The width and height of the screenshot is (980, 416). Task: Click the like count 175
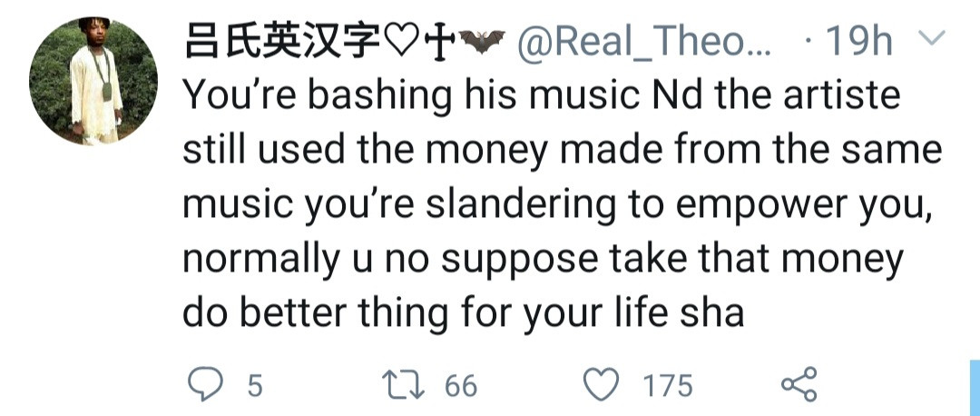click(x=668, y=386)
